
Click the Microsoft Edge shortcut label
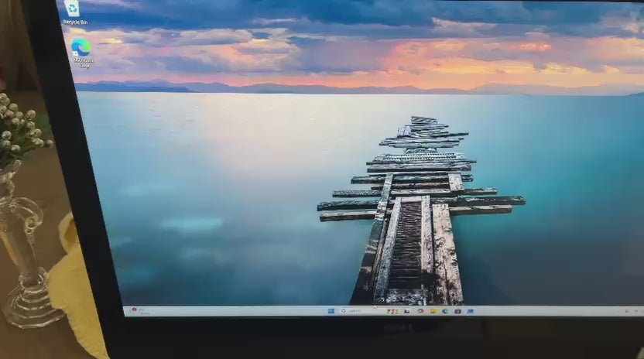[x=84, y=63]
